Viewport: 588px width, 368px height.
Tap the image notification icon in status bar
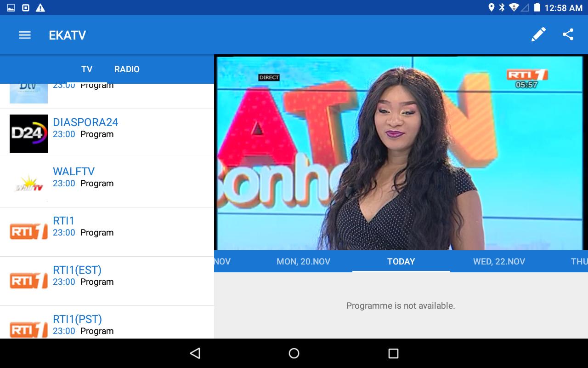point(11,8)
